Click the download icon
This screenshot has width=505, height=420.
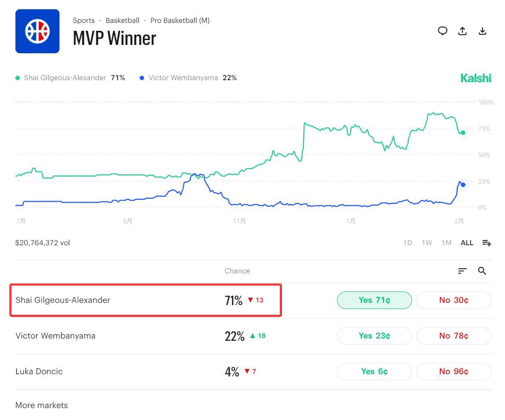(x=483, y=31)
